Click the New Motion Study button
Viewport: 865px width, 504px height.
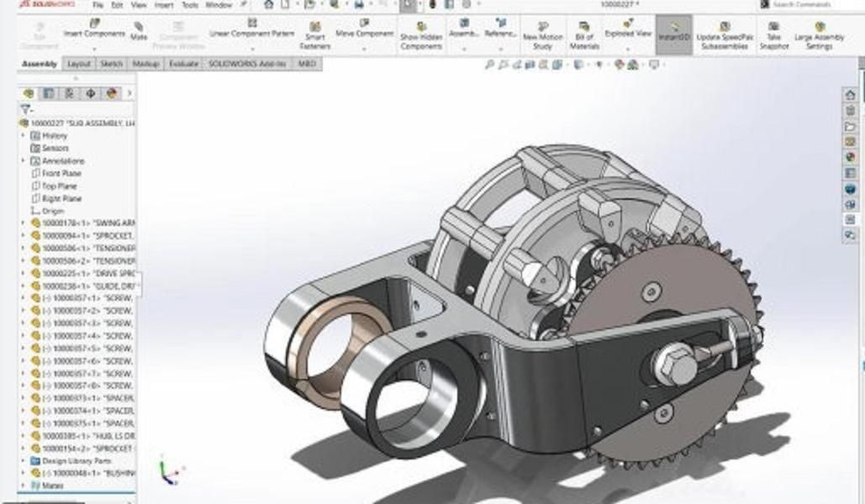(x=542, y=37)
